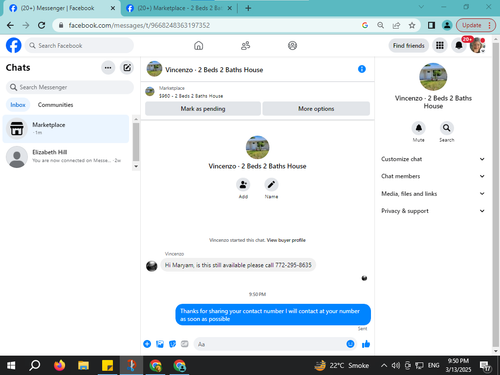The width and height of the screenshot is (500, 375).
Task: Click the Name edit pencil icon
Action: pyautogui.click(x=271, y=184)
